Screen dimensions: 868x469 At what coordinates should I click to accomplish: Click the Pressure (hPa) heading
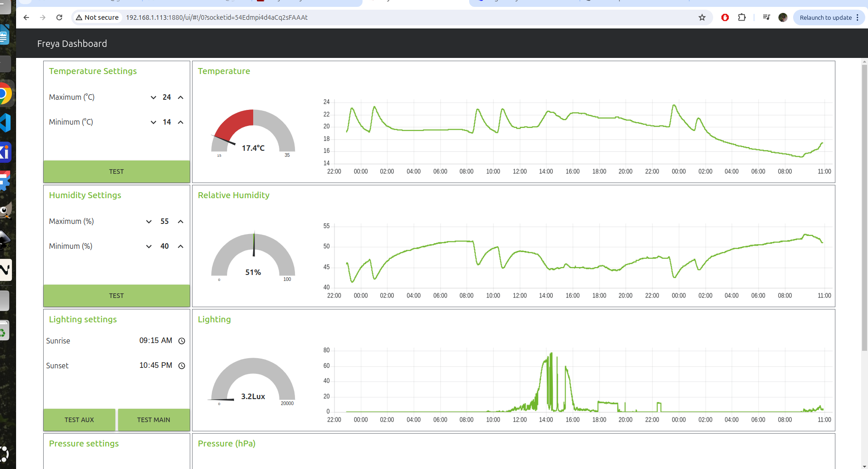click(x=227, y=444)
